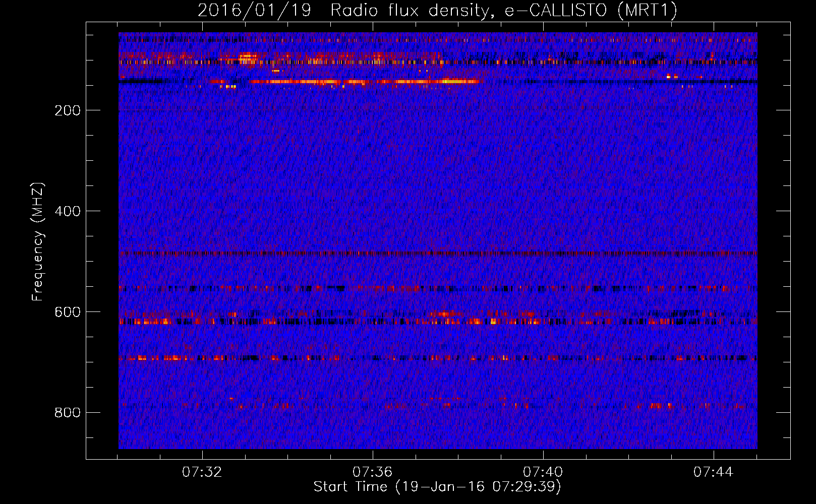The width and height of the screenshot is (816, 504).
Task: Click the 200 frequency tick label
Action: [68, 110]
